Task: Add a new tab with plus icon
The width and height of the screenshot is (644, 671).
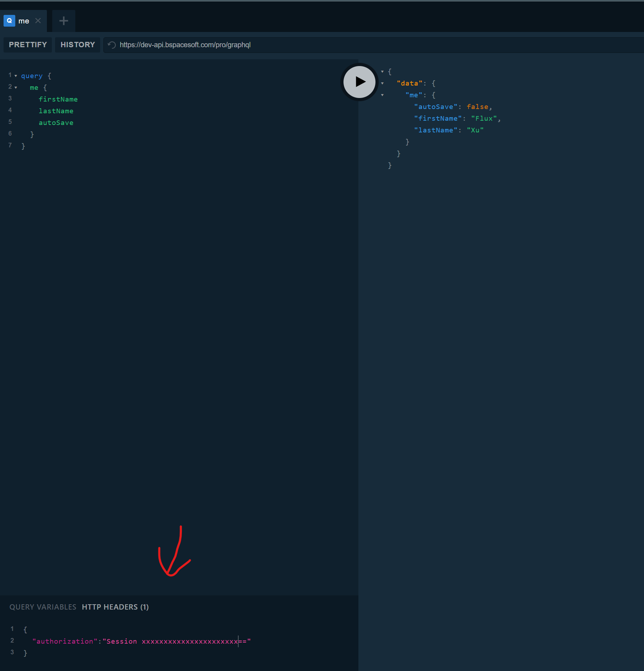Action: [x=64, y=21]
